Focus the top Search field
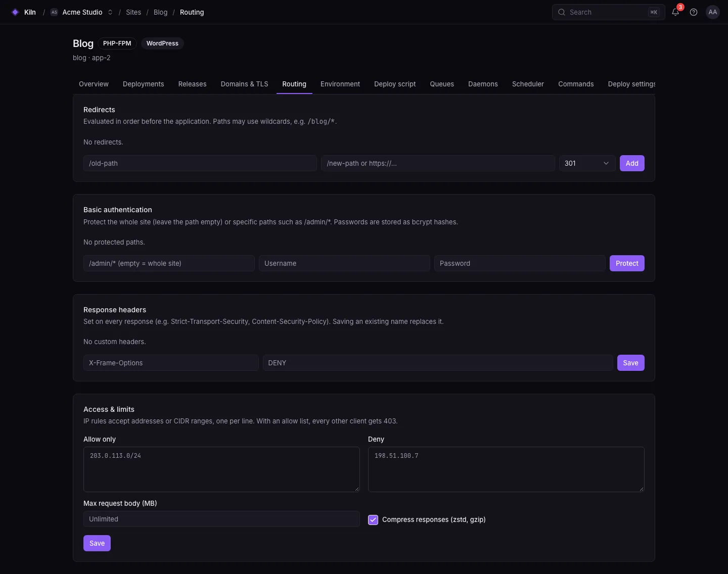 coord(608,12)
